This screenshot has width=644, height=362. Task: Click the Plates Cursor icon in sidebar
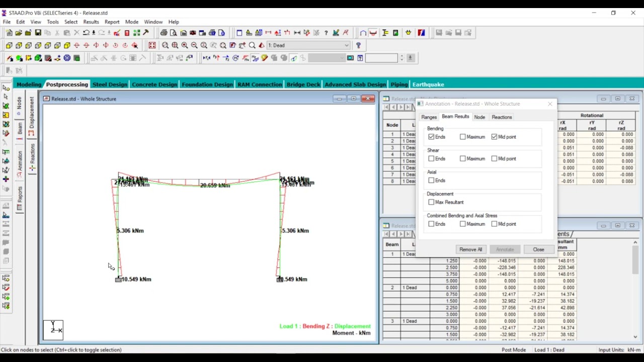pyautogui.click(x=6, y=106)
